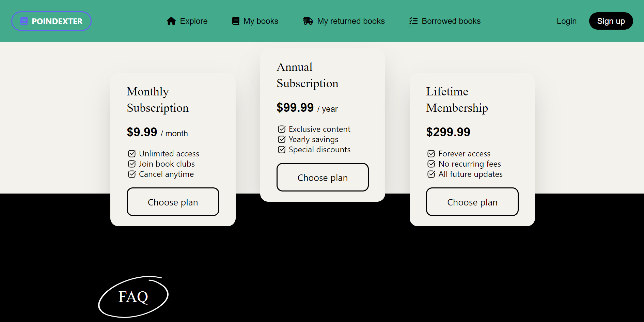This screenshot has width=644, height=322.
Task: Click the My books book icon
Action: tap(236, 21)
